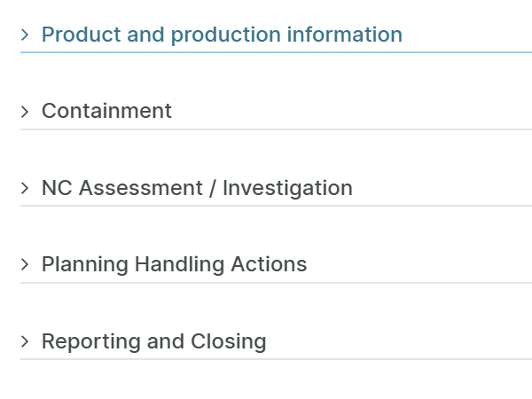Click the Containment heading text
This screenshot has width=532, height=399.
106,111
